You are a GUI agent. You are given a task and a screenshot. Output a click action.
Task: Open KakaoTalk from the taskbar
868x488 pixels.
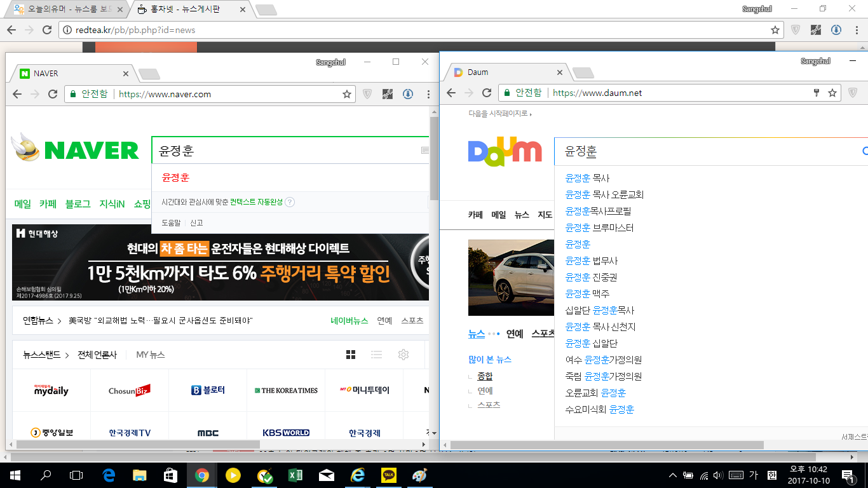pos(389,475)
